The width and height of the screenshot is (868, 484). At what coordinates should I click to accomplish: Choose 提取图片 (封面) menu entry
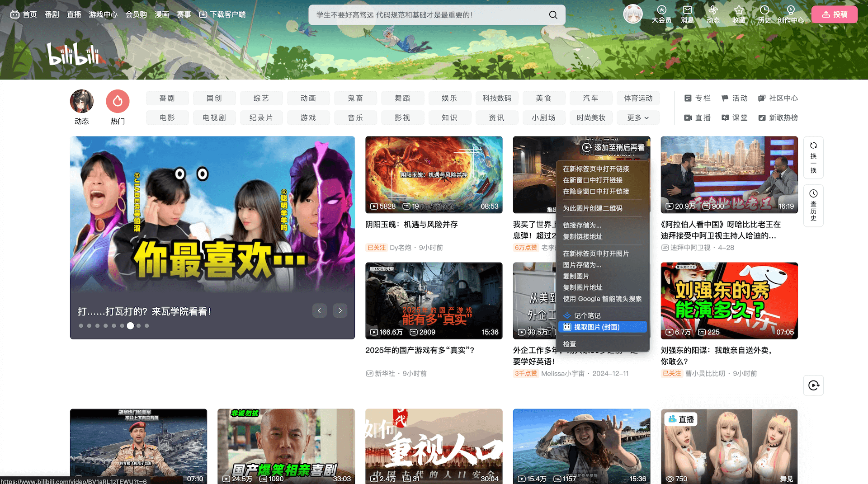(x=603, y=327)
